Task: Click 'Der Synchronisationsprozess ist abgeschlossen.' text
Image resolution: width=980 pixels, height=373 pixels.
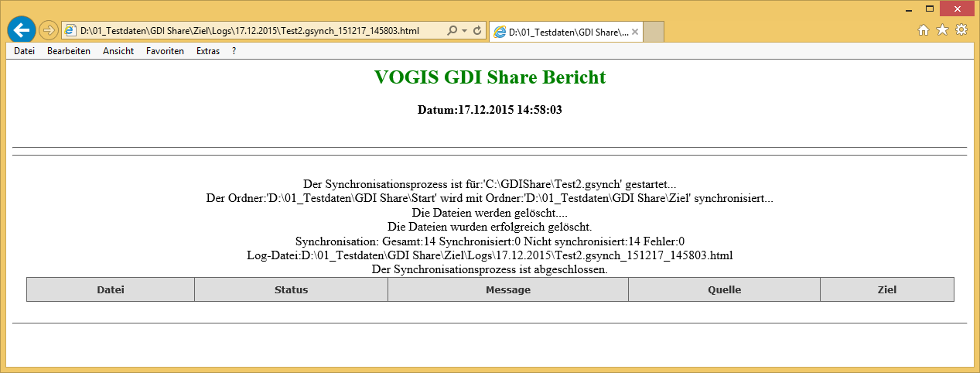Action: pyautogui.click(x=490, y=269)
